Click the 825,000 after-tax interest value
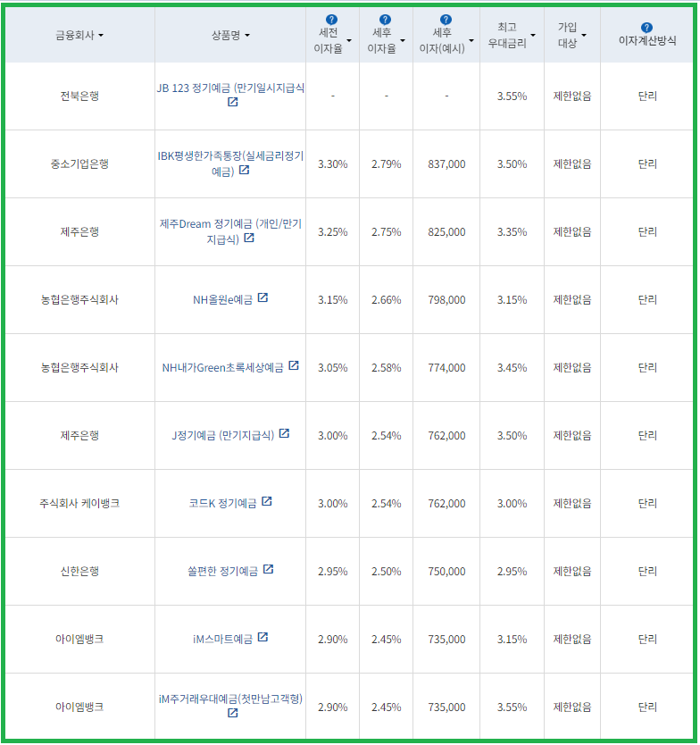 coord(446,232)
